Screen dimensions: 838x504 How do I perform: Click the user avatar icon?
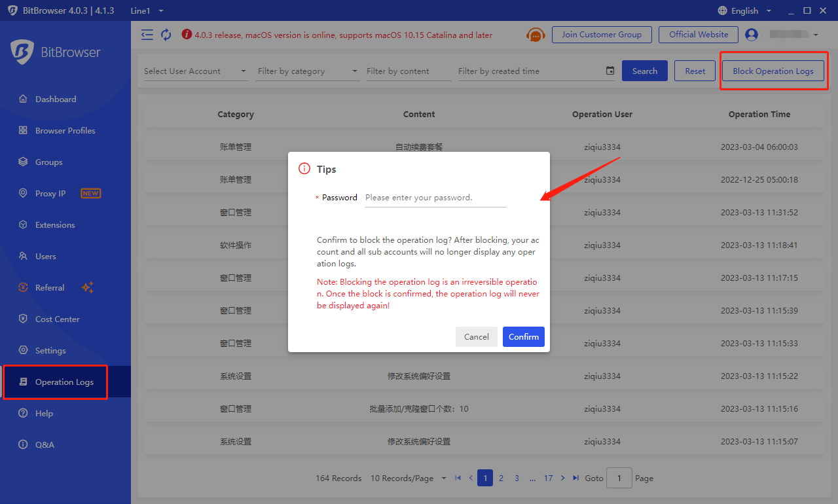[x=752, y=35]
